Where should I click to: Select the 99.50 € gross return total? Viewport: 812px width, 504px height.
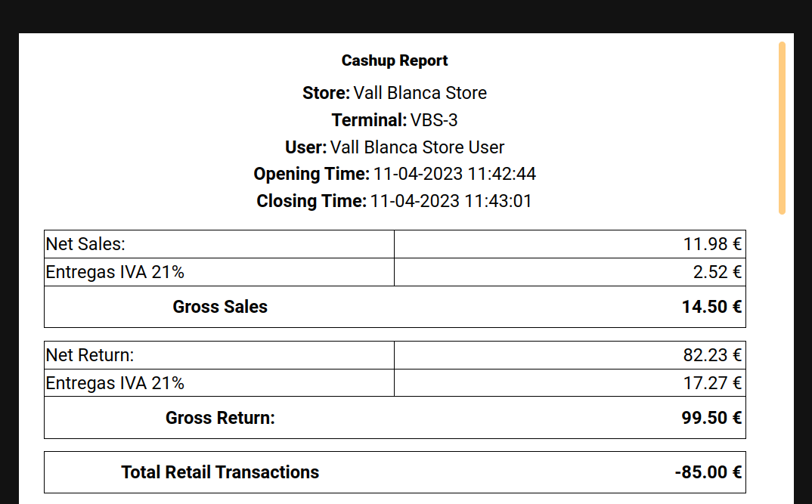coord(711,418)
